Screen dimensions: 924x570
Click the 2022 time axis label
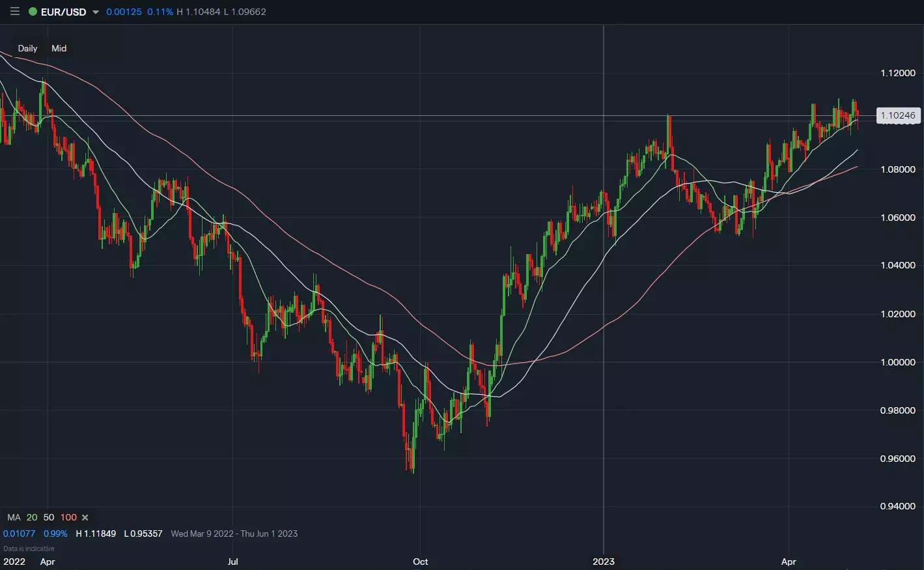tap(14, 562)
